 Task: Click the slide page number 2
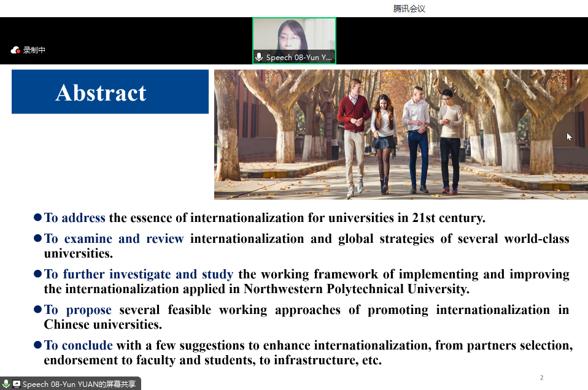(x=541, y=378)
